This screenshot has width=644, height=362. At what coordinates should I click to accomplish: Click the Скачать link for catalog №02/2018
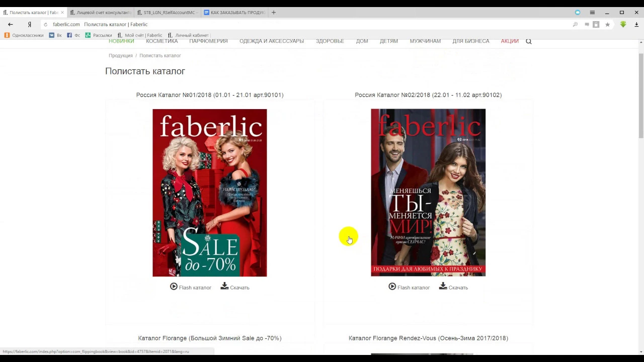pyautogui.click(x=458, y=288)
